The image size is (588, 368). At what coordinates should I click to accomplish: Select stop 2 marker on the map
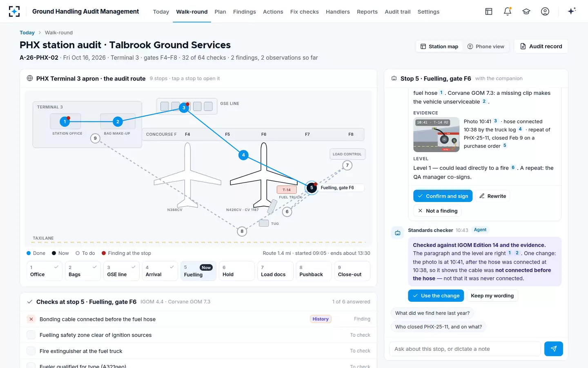[118, 121]
